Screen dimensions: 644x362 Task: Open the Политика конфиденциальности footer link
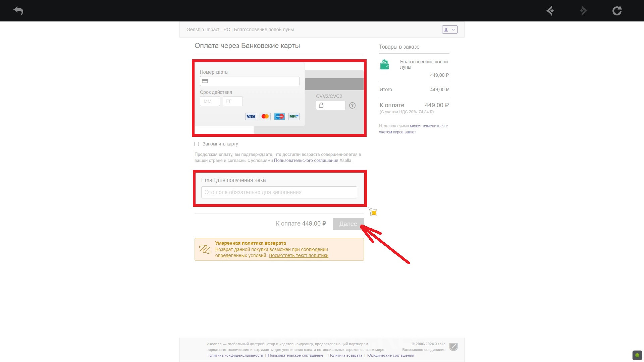(235, 355)
